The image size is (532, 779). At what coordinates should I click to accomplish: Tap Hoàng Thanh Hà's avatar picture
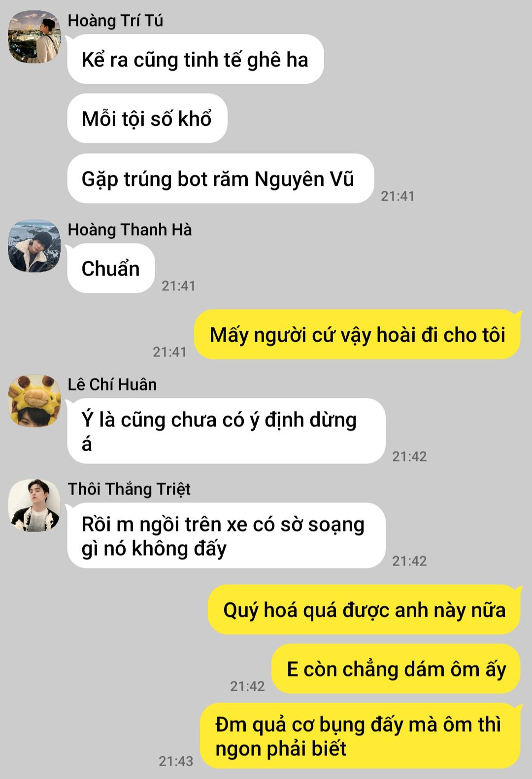point(34,246)
